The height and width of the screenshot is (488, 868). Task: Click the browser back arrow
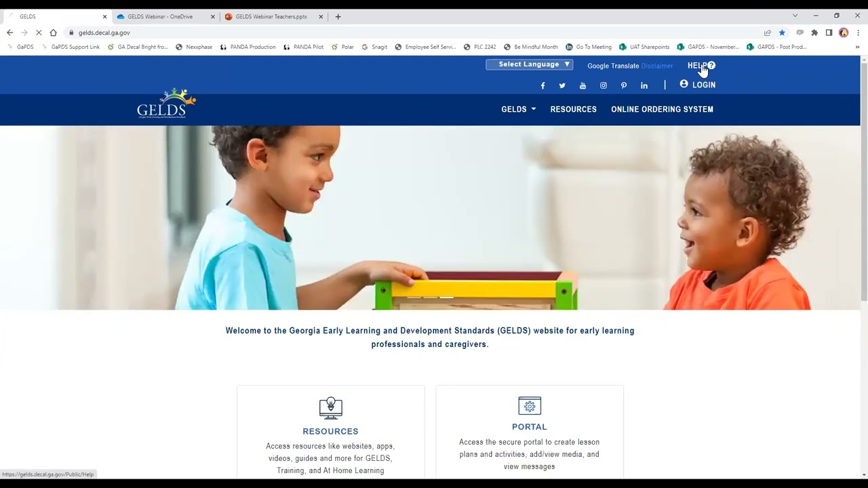pos(9,33)
